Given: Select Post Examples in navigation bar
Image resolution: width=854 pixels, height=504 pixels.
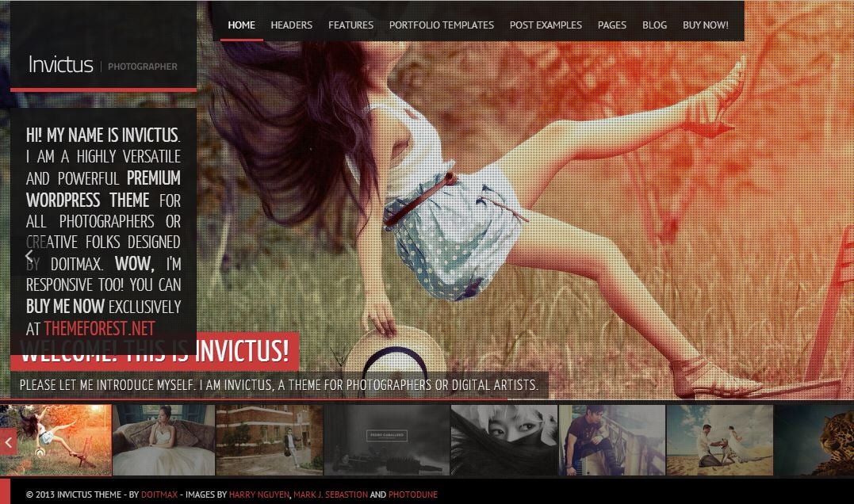Looking at the screenshot, I should pos(546,25).
